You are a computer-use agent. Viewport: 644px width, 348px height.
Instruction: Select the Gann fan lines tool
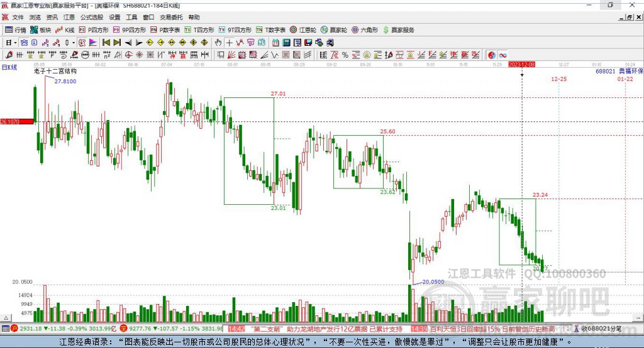tap(232, 55)
